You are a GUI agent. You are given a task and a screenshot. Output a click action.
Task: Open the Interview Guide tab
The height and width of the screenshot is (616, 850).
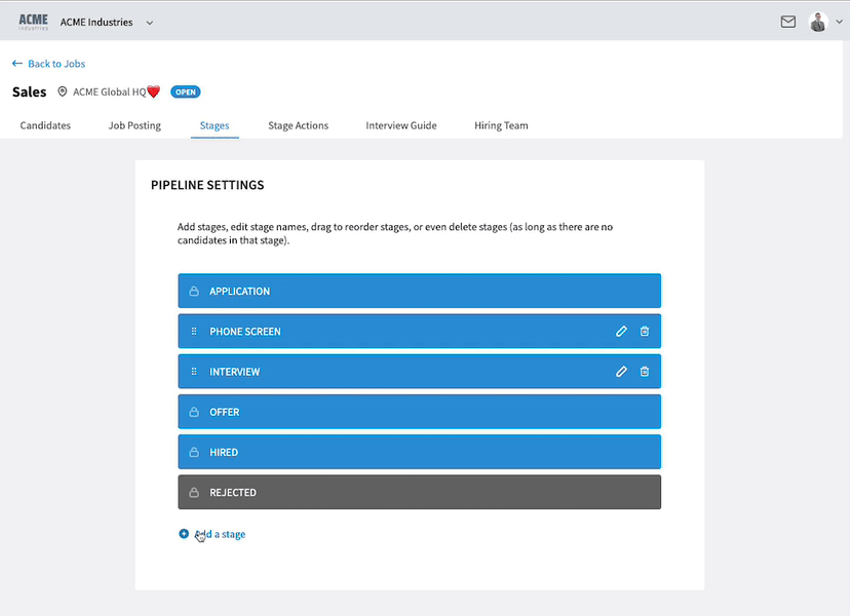click(401, 126)
